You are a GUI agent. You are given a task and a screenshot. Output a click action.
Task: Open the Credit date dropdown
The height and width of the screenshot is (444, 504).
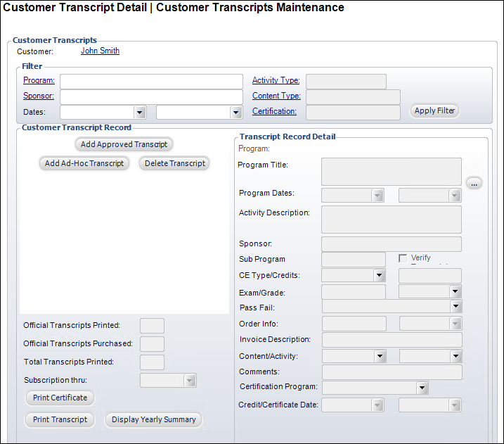click(x=377, y=405)
